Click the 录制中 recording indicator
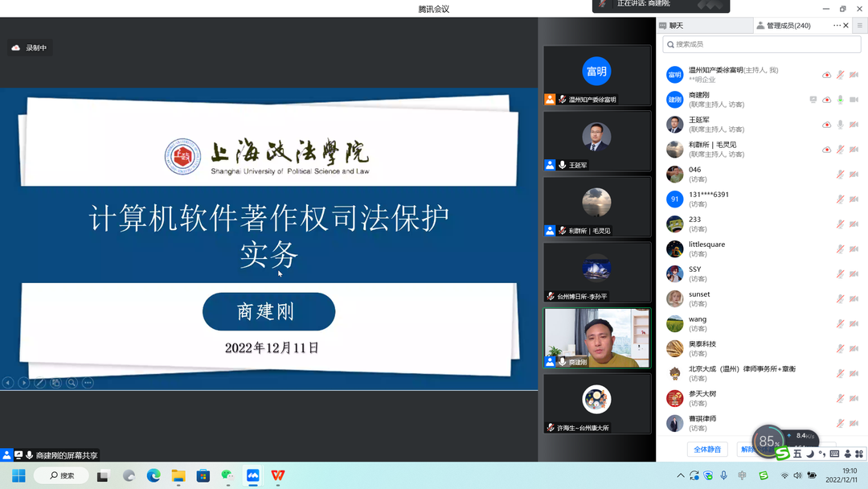868x489 pixels. point(30,47)
